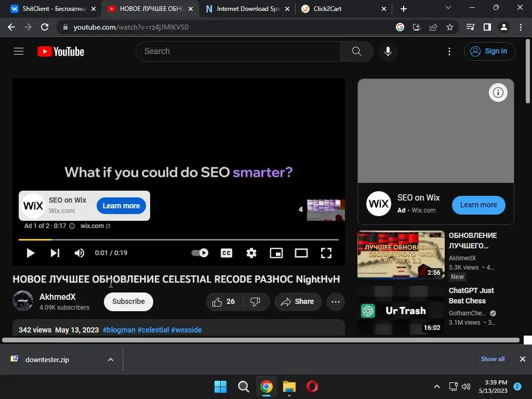Click the search magnifier button

coord(356,51)
